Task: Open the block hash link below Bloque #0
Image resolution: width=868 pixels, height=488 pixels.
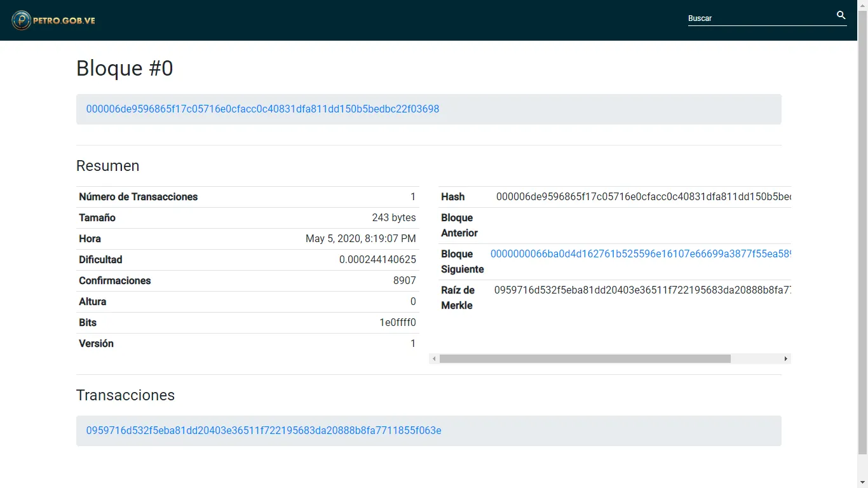Action: coord(262,109)
